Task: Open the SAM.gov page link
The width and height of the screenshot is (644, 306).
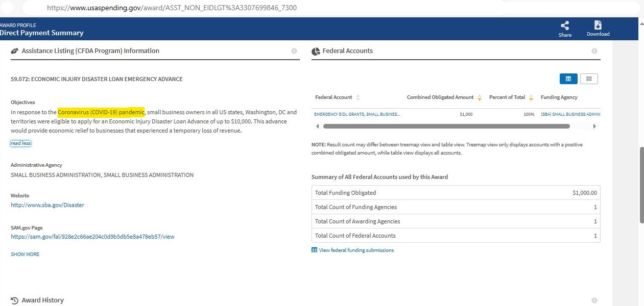Action: [92, 237]
